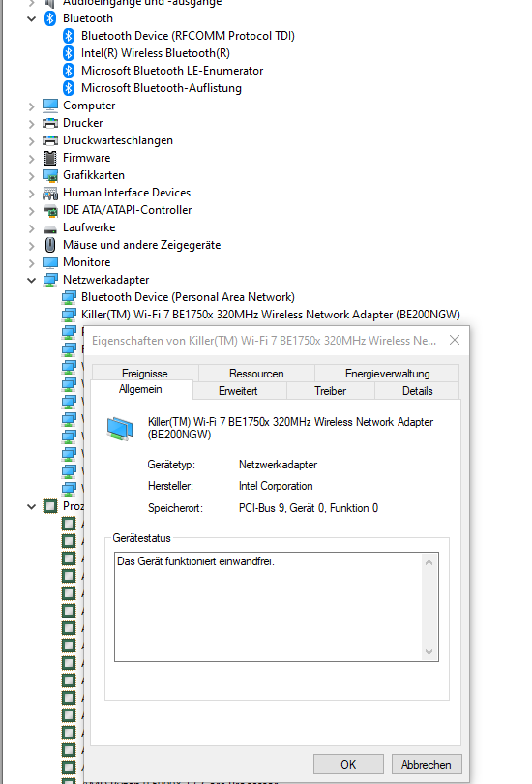Click the Speicherort value PCI-Bus 9

[x=309, y=508]
